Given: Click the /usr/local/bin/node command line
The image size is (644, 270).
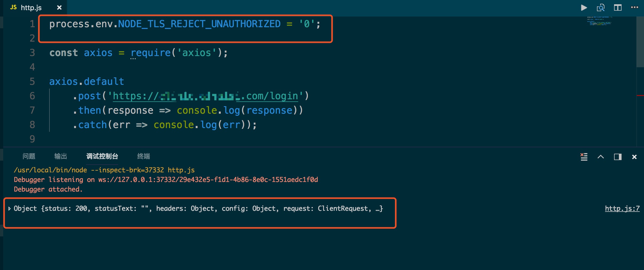Looking at the screenshot, I should (104, 170).
